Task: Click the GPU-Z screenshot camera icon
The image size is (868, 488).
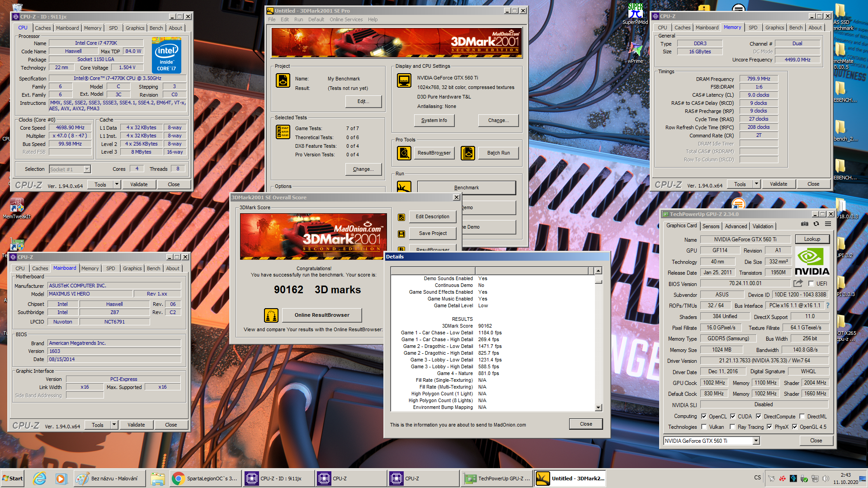Action: pyautogui.click(x=805, y=224)
